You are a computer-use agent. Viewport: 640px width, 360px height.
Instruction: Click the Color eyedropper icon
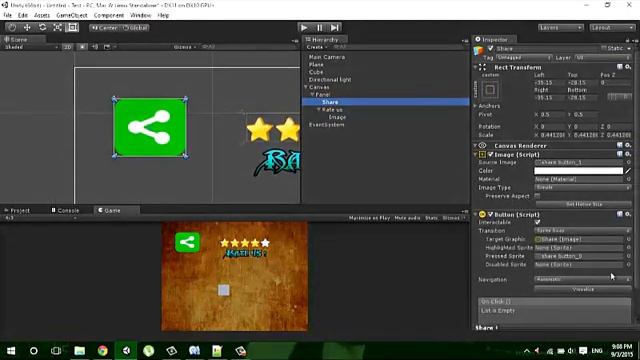point(628,171)
